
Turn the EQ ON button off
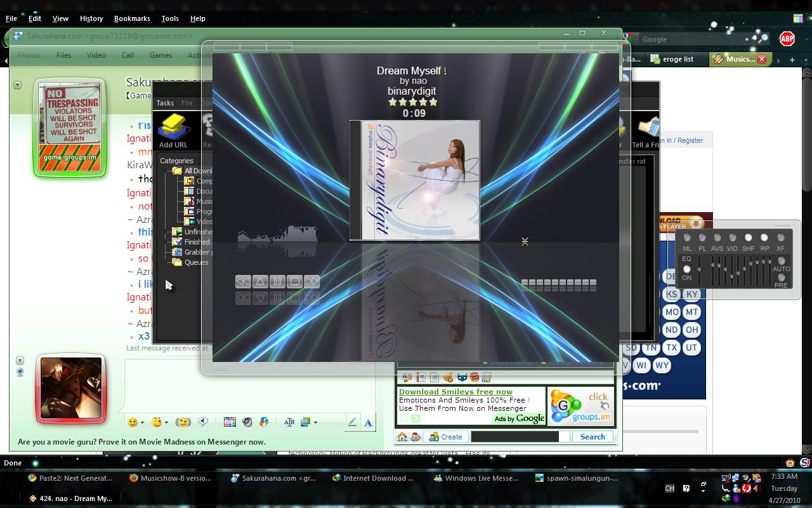(686, 269)
